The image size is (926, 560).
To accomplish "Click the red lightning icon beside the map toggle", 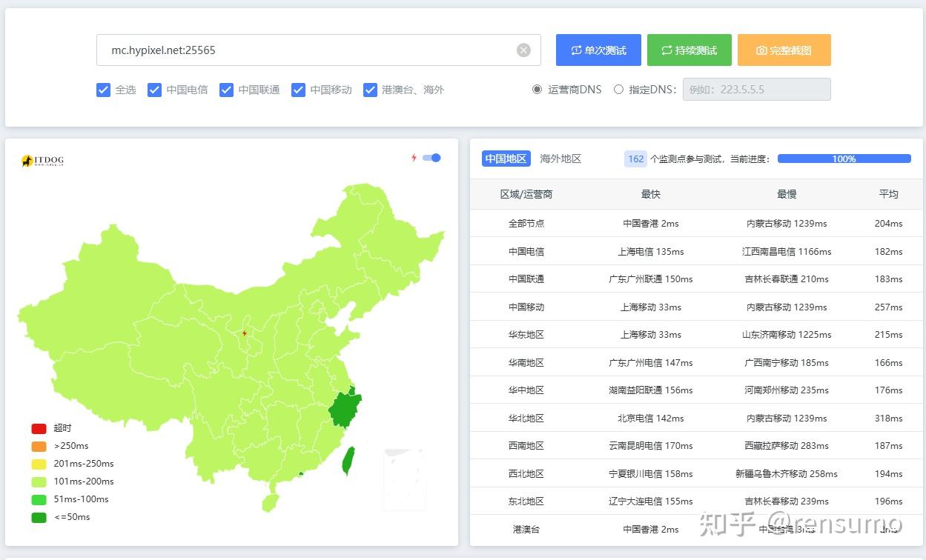I will coord(414,158).
